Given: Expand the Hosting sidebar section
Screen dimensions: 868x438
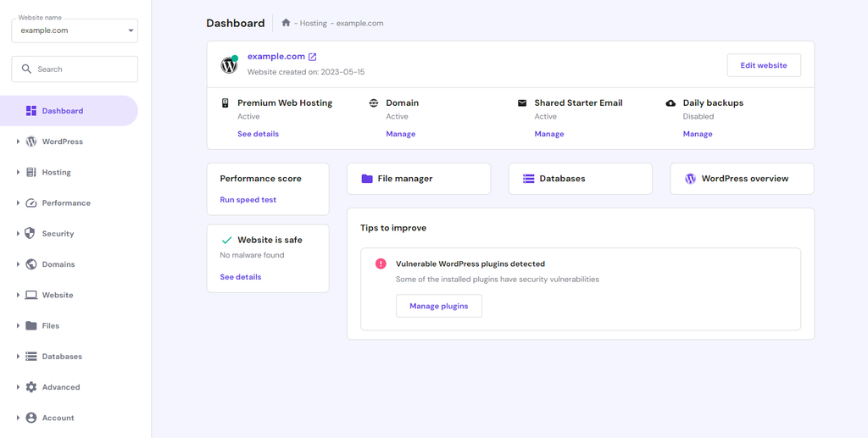Looking at the screenshot, I should (x=18, y=172).
